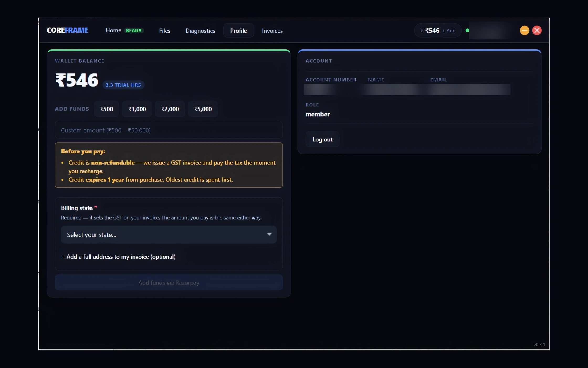Click the READY status badge
This screenshot has height=368, width=588.
pos(134,31)
